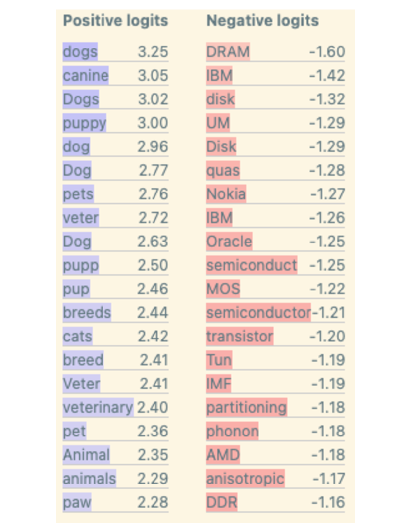Click the 'Nokia' token

[226, 194]
